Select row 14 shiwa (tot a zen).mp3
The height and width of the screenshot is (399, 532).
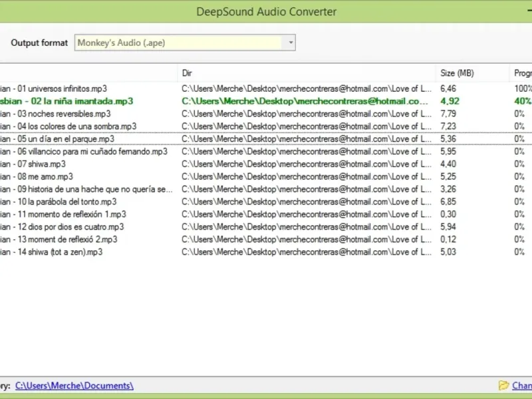(266, 252)
